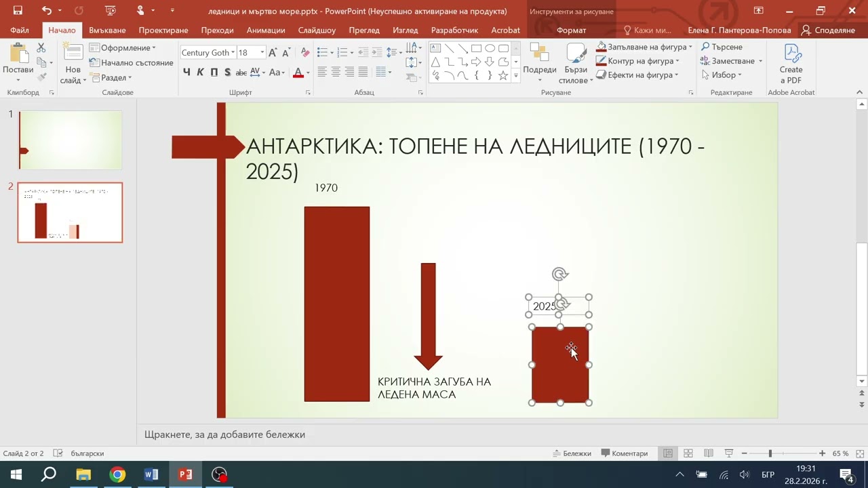Click Начално състояние reset button
The width and height of the screenshot is (868, 488).
click(x=131, y=63)
